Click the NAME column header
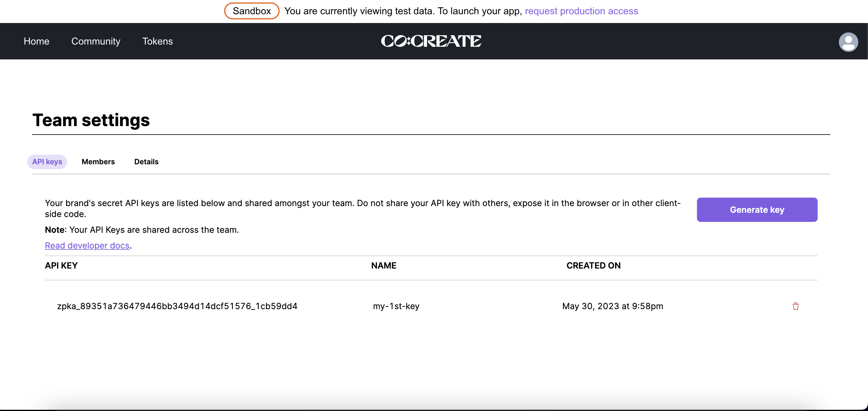Image resolution: width=868 pixels, height=411 pixels. [x=384, y=266]
